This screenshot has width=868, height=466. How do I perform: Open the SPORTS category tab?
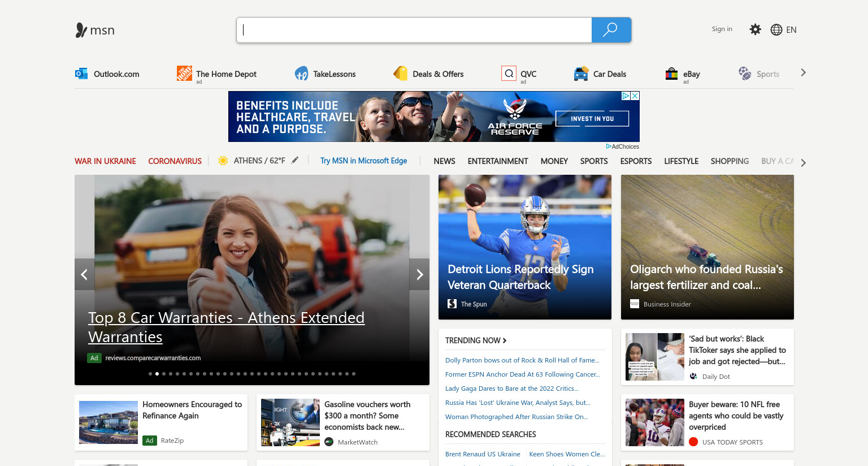pyautogui.click(x=594, y=161)
